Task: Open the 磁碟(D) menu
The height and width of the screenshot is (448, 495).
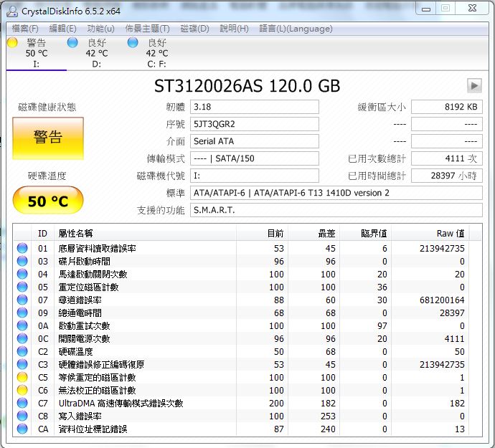Action: click(x=194, y=29)
